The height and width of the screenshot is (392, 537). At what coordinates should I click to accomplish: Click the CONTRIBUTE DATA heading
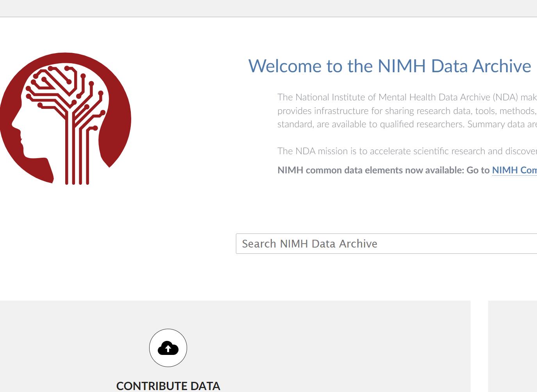(x=168, y=386)
